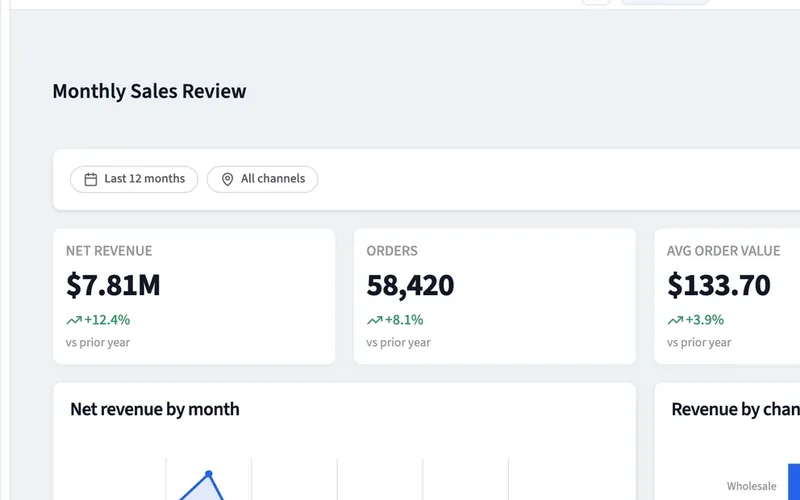Screen dimensions: 800x500
Task: Click the Net revenue by month title
Action: coord(155,409)
